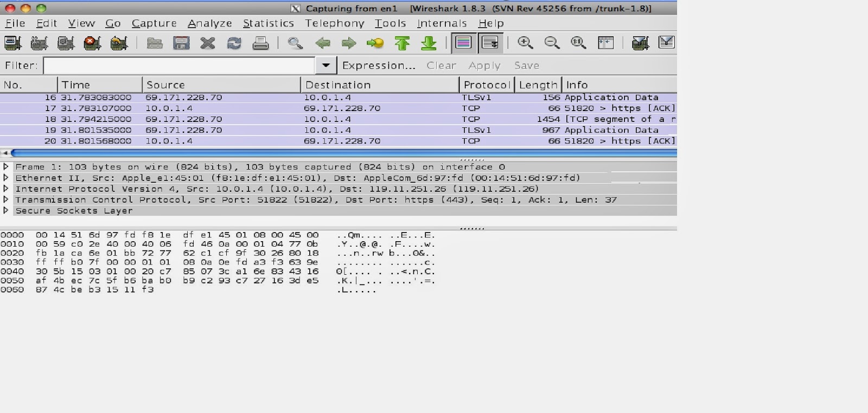Reload the capture file icon
868x413 pixels.
[234, 43]
